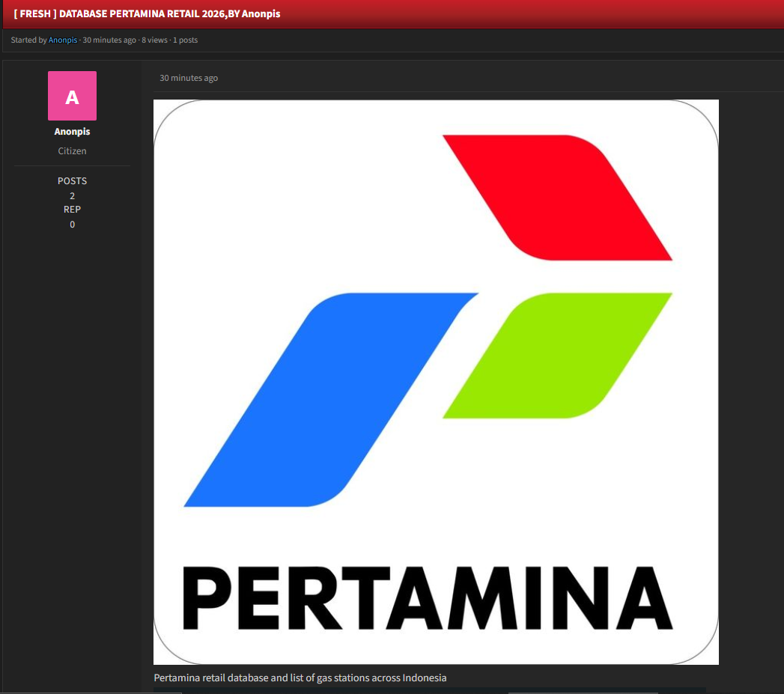Image resolution: width=784 pixels, height=694 pixels.
Task: Open Anonpis profile link in thread header
Action: (x=62, y=40)
